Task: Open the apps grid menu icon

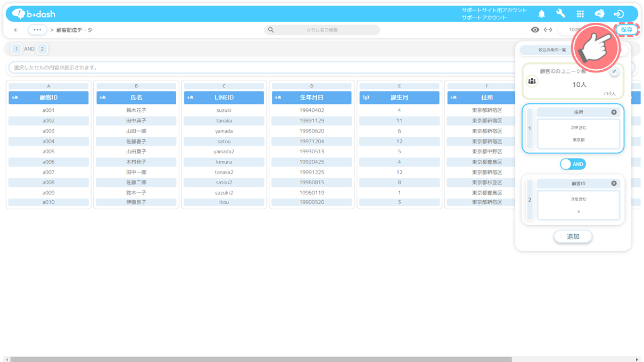Action: 580,14
